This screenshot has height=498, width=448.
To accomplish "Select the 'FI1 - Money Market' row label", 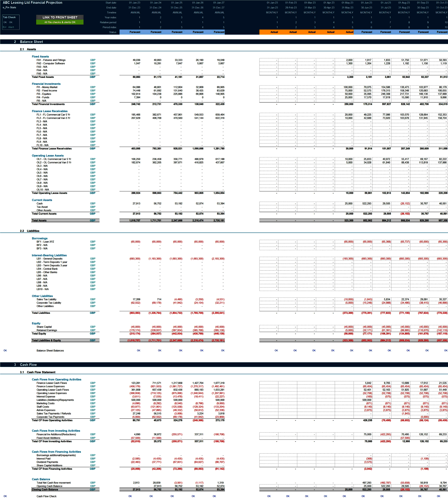I will coord(47,87).
